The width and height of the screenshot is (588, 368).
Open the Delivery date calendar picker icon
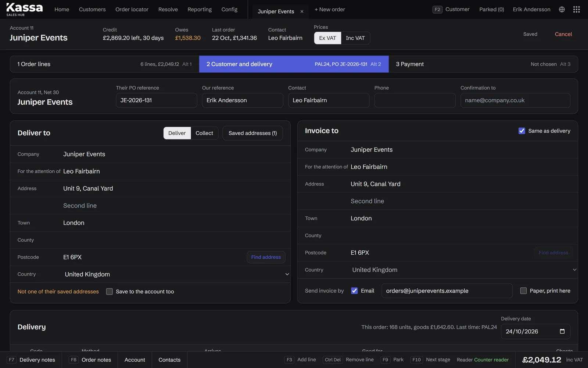coord(562,331)
